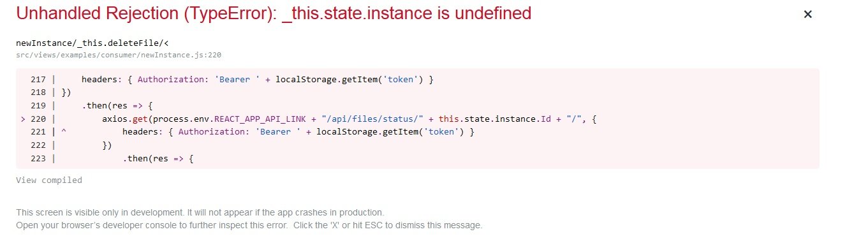The height and width of the screenshot is (241, 868).
Task: Click the newInstance/_this.deleteFile stack frame name
Action: pos(92,43)
